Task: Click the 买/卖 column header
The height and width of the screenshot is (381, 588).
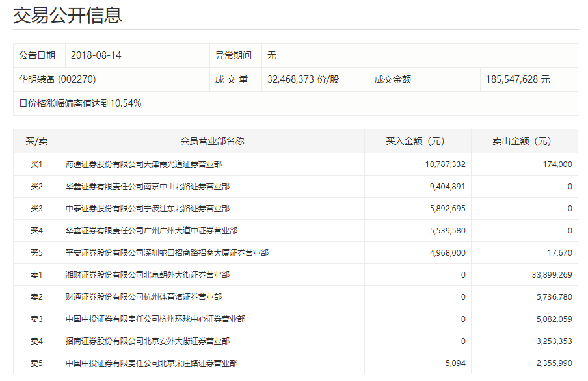Action: click(36, 141)
